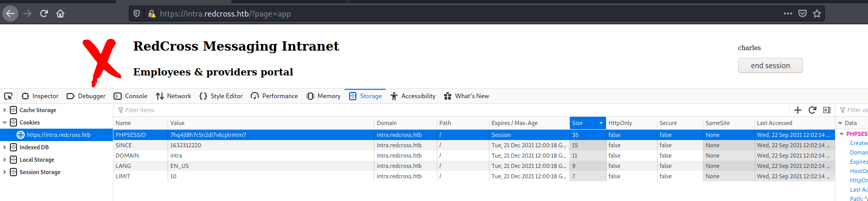This screenshot has width=868, height=201.
Task: Open the Style Editor tab
Action: click(x=221, y=96)
